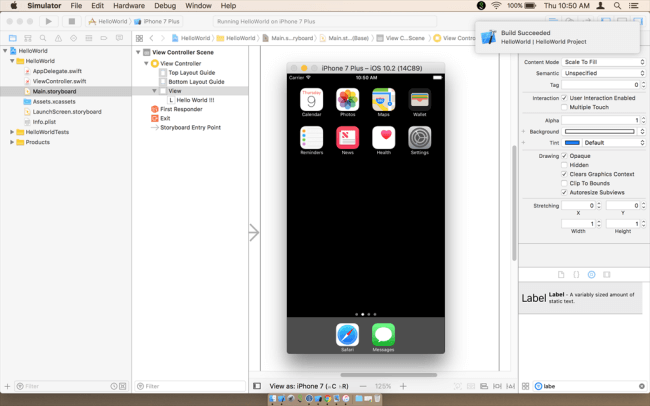650x406 pixels.
Task: Open the File menu
Action: 76,5
